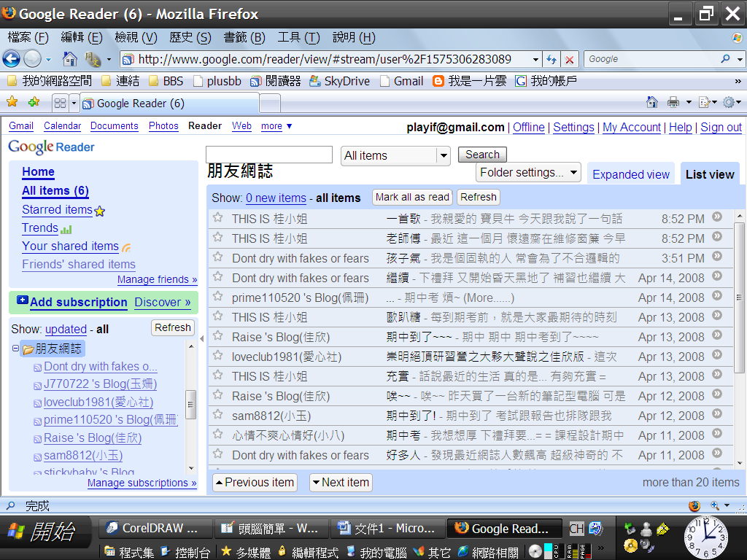
Task: Reload page using the refresh arrows icon
Action: click(x=551, y=60)
